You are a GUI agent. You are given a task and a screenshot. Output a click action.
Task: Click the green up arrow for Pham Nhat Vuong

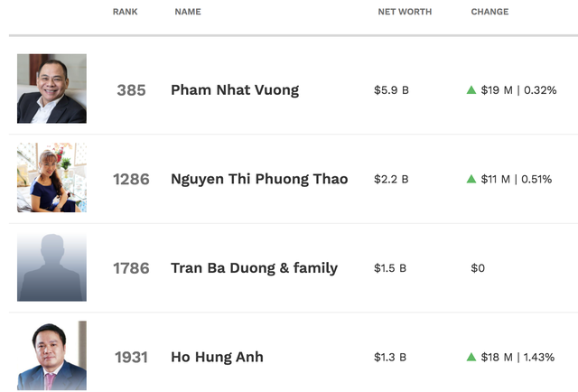(471, 89)
